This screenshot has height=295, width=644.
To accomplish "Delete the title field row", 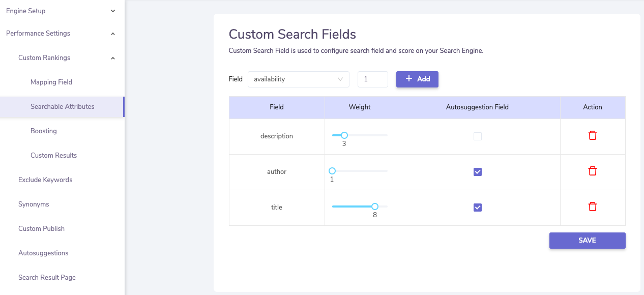I will coord(593,206).
